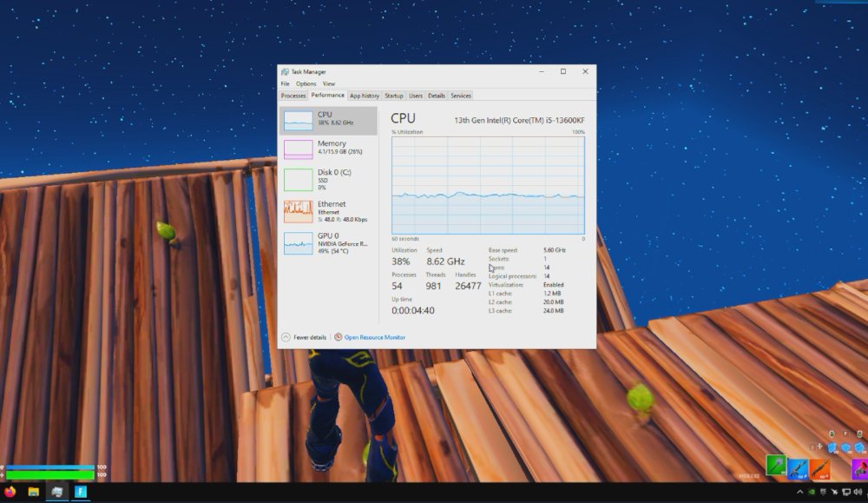Click the 8.62 GHz speed value

[445, 261]
